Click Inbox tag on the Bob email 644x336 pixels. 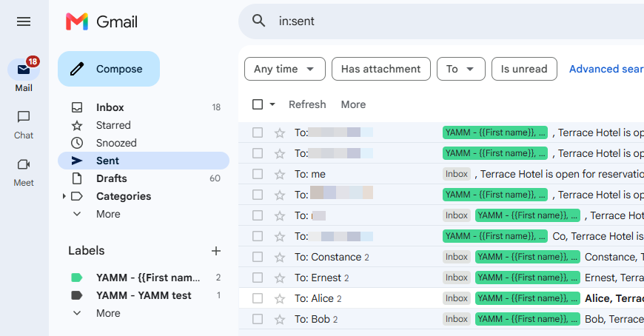[x=456, y=319]
